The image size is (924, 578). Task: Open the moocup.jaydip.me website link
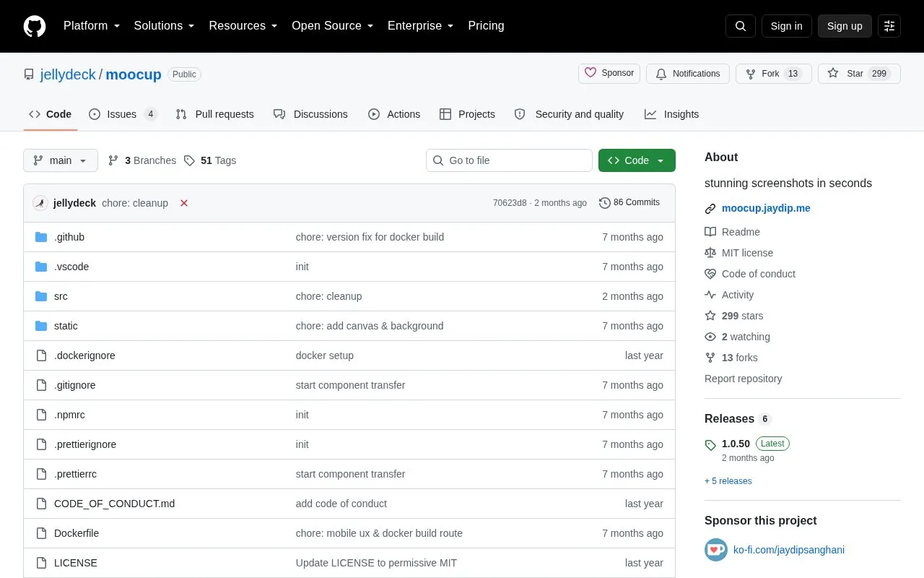766,208
